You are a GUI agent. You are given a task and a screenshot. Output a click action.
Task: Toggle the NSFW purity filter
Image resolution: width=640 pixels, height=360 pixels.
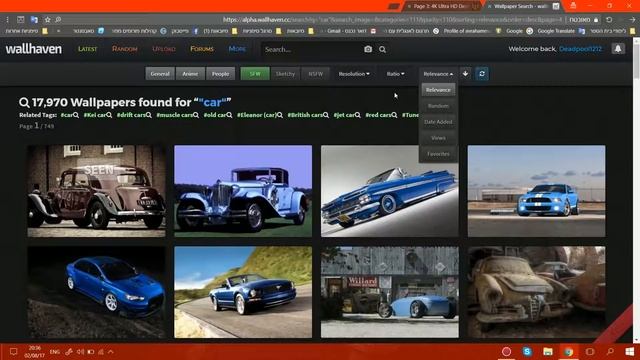316,74
